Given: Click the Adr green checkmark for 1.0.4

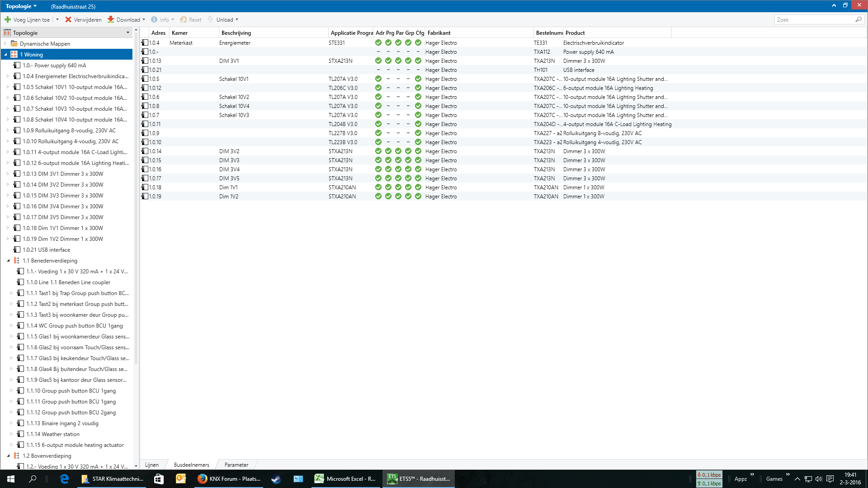Looking at the screenshot, I should pyautogui.click(x=378, y=42).
